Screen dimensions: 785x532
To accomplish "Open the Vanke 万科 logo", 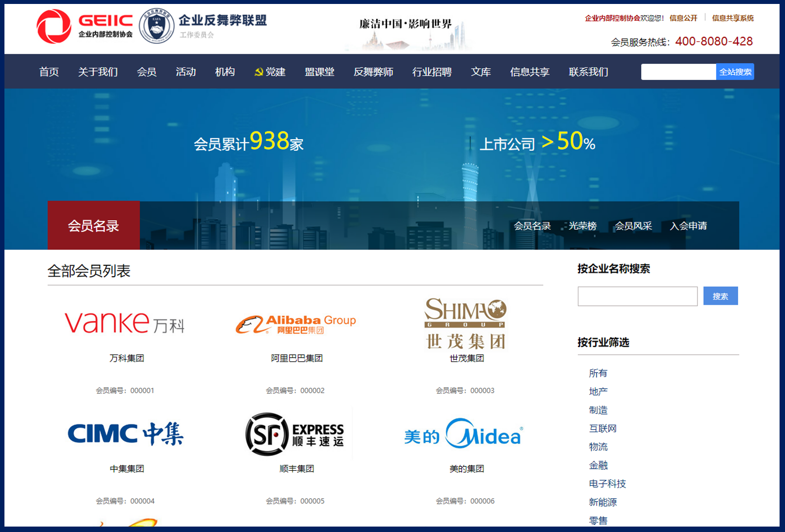I will click(x=125, y=324).
